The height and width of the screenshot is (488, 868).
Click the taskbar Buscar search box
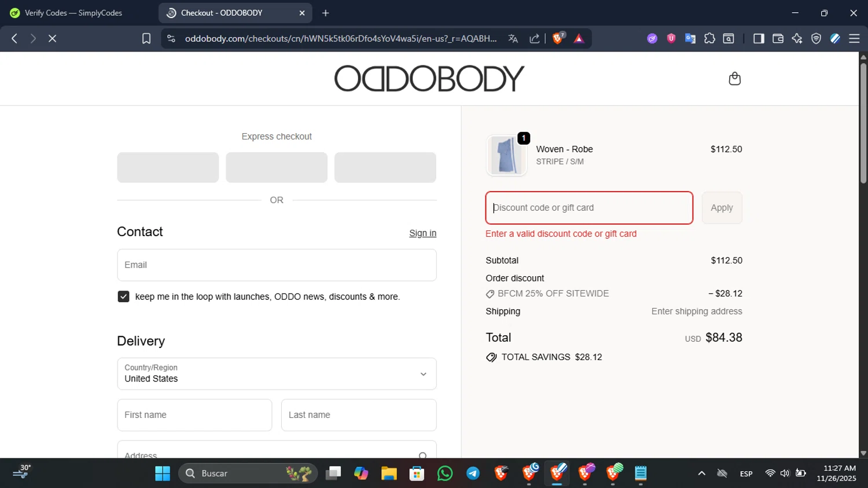(248, 474)
